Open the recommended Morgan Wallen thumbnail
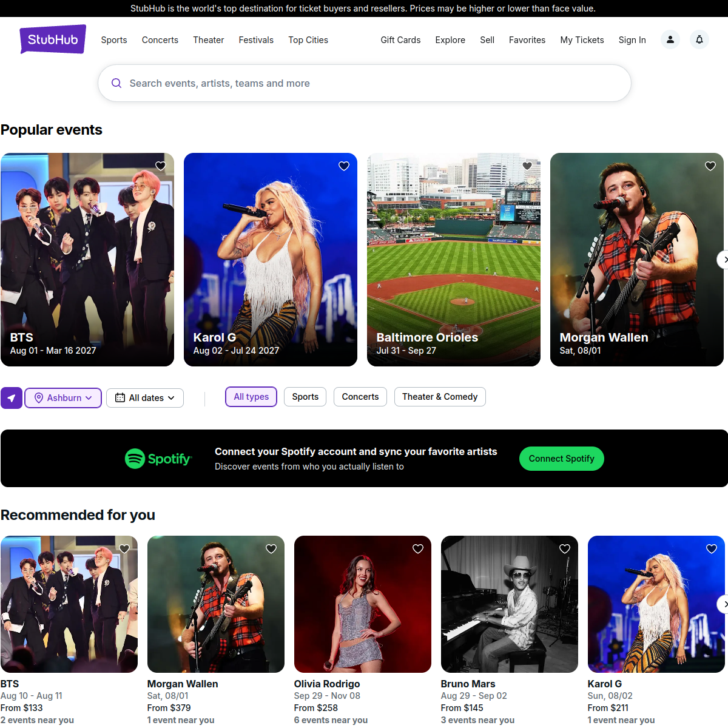Image resolution: width=728 pixels, height=728 pixels. pos(216,604)
